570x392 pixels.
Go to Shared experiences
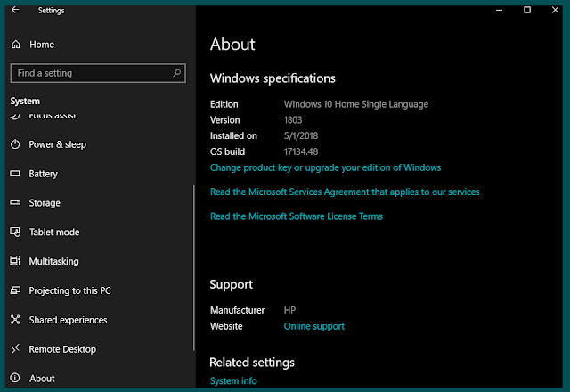coord(68,320)
